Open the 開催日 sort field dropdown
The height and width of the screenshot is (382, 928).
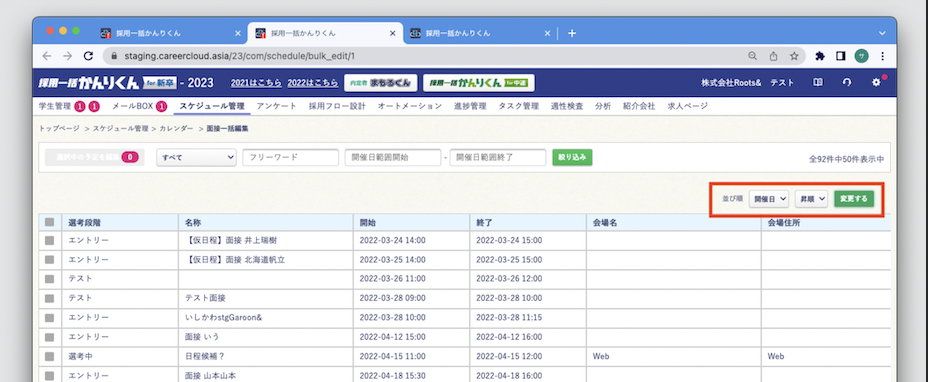[x=769, y=199]
